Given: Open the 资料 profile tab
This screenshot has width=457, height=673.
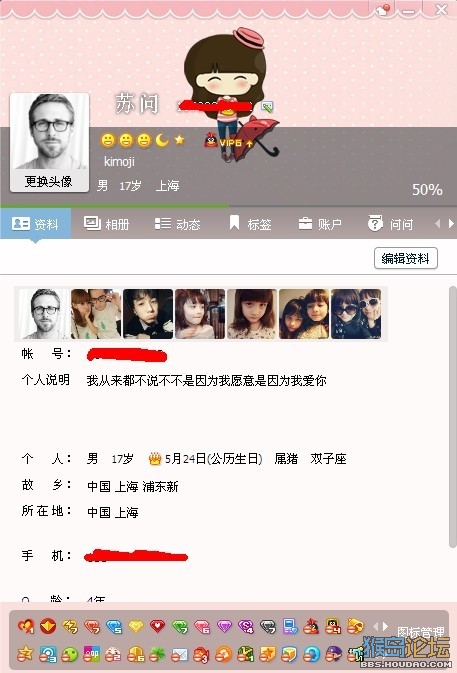Looking at the screenshot, I should click(35, 224).
